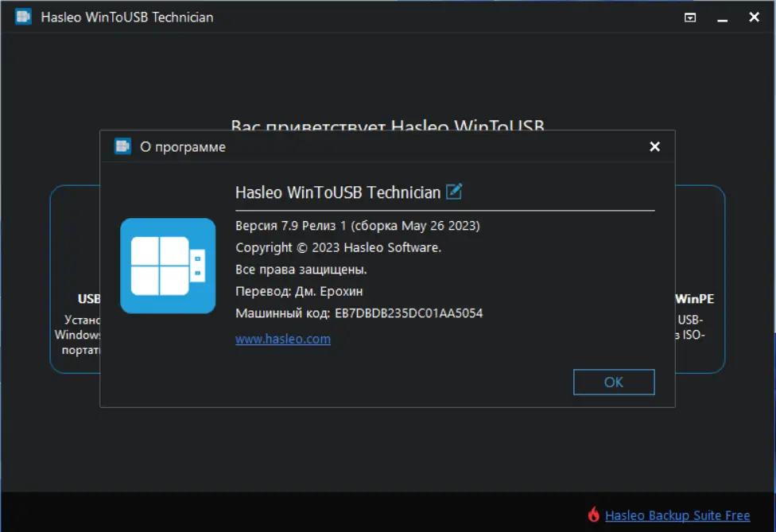Image resolution: width=776 pixels, height=532 pixels.
Task: Open the www.hasleo.com hyperlink
Action: pos(283,338)
